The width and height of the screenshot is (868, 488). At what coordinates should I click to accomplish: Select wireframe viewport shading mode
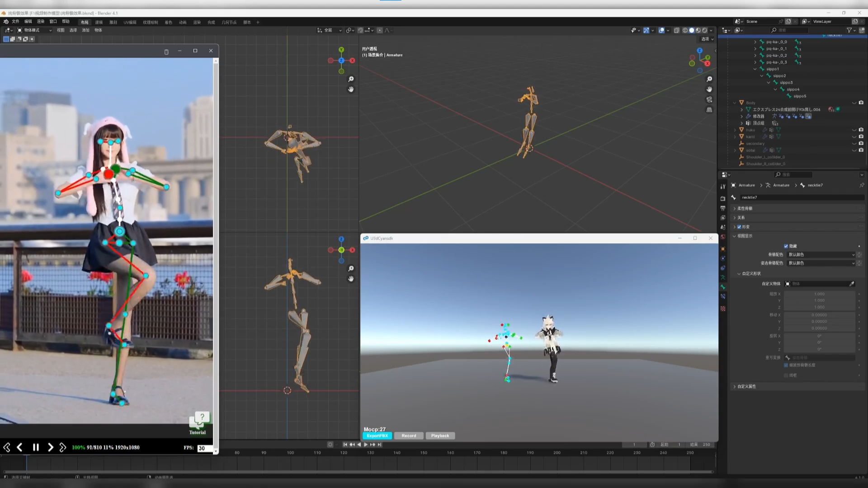[x=685, y=30]
